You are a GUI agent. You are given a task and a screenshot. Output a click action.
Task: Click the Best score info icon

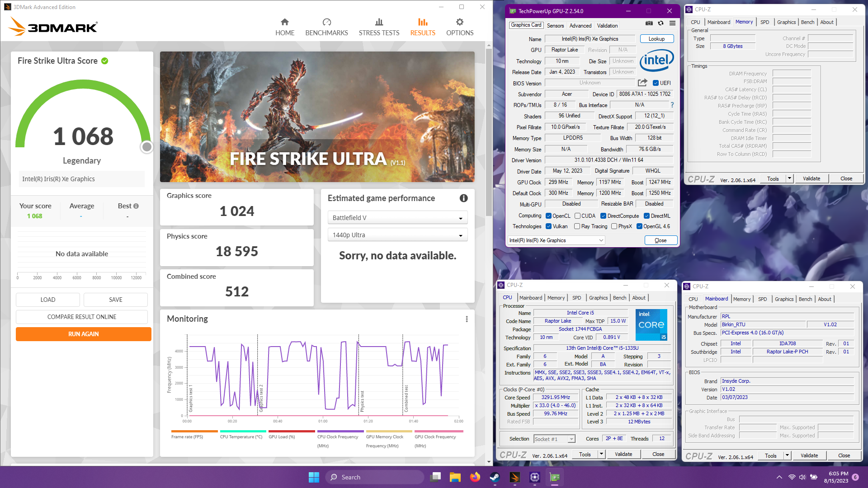pyautogui.click(x=136, y=206)
